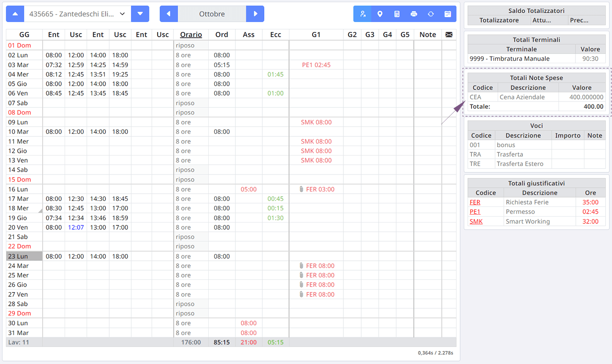Click the Trasferta description in Voci
The height and width of the screenshot is (364, 612).
tap(510, 155)
